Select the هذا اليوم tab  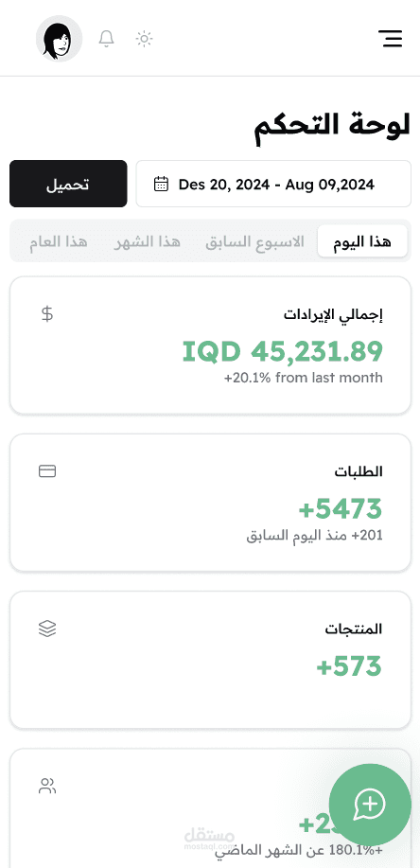pyautogui.click(x=362, y=241)
